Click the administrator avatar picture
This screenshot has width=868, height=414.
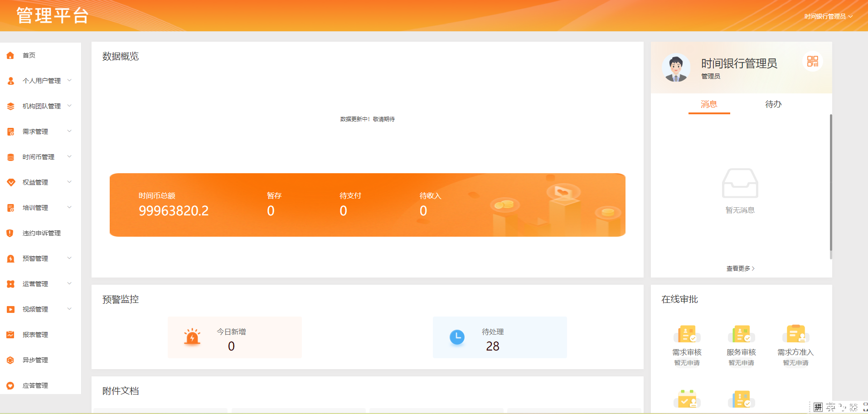pyautogui.click(x=676, y=68)
